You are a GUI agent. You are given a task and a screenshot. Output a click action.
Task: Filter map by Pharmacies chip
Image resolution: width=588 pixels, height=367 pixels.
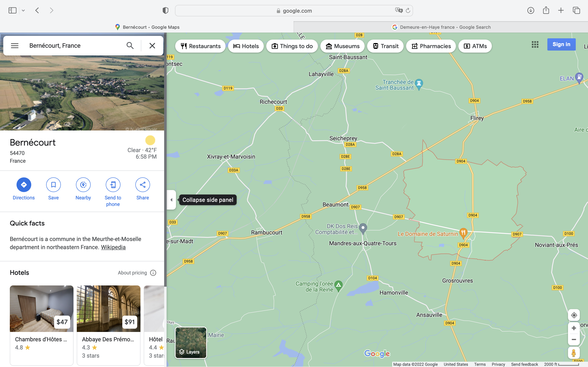(431, 46)
